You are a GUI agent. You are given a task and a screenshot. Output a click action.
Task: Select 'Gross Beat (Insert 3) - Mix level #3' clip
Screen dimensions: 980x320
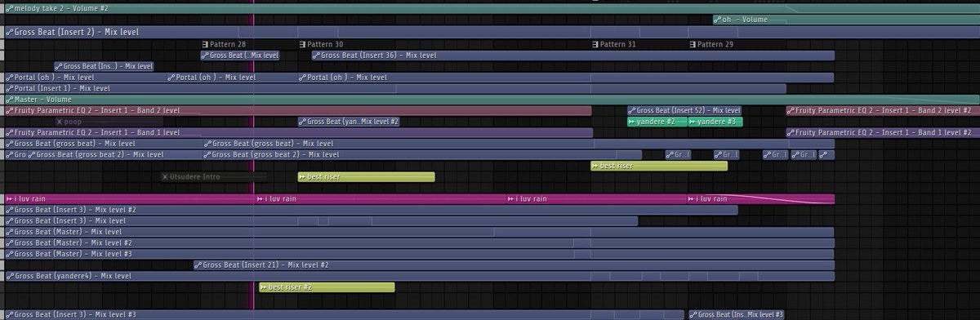click(x=345, y=314)
